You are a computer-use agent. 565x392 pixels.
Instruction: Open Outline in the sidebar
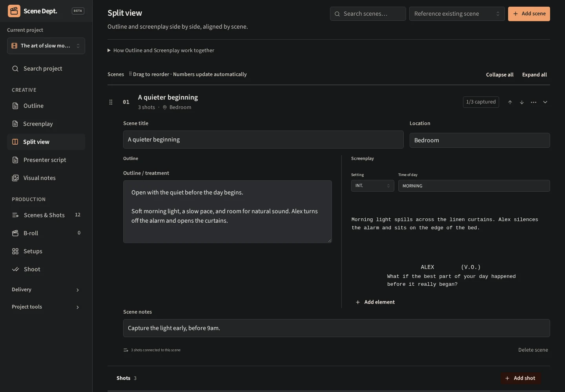46,106
